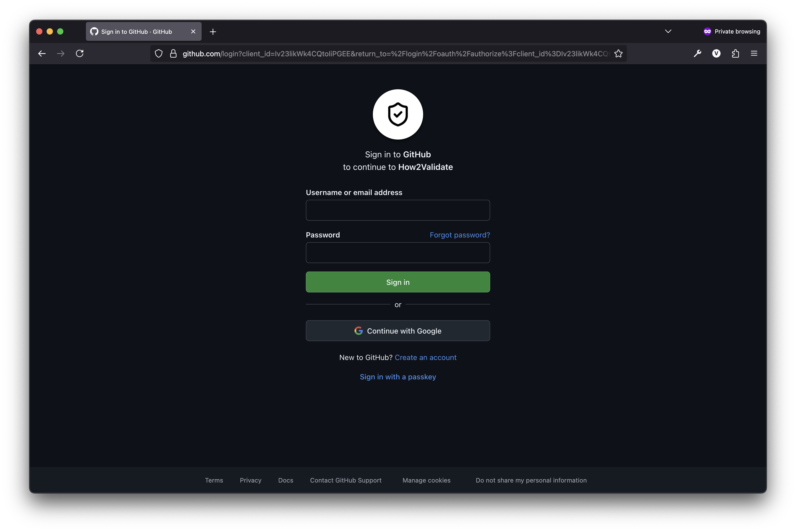Choose Sign in with a passkey

pos(398,377)
